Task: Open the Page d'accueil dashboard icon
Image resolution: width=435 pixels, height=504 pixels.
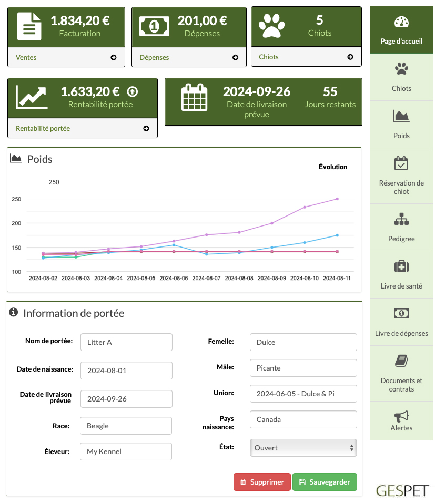Action: coord(401,22)
